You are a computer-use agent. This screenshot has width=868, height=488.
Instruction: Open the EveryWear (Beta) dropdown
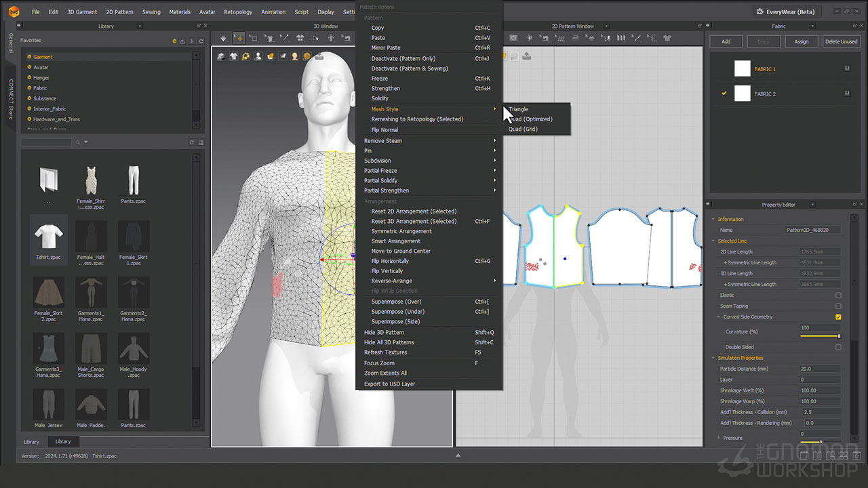click(788, 12)
